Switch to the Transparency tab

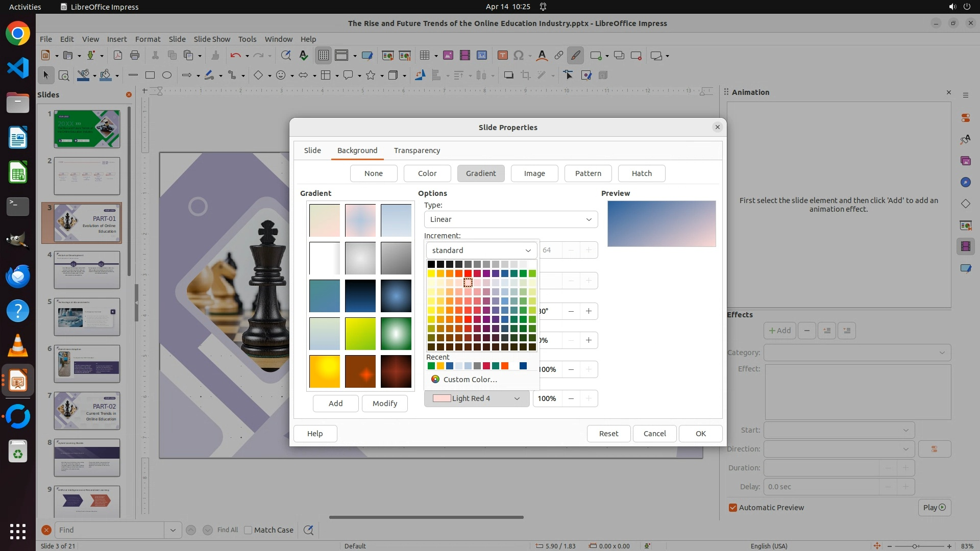pos(416,151)
